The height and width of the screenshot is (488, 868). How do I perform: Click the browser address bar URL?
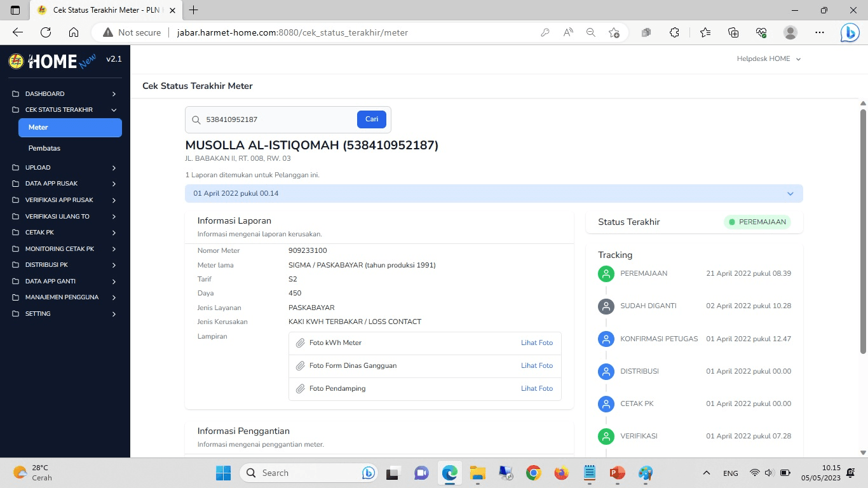click(292, 32)
